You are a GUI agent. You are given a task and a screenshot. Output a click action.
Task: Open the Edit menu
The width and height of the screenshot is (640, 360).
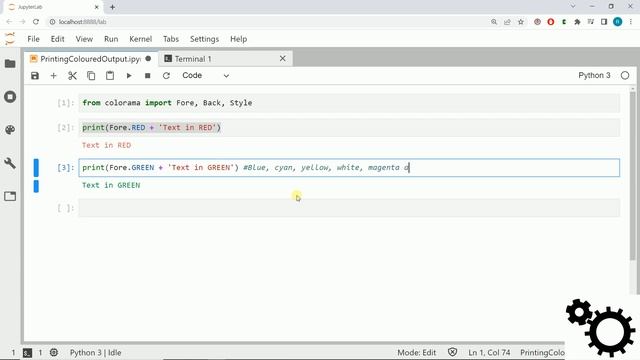point(58,39)
